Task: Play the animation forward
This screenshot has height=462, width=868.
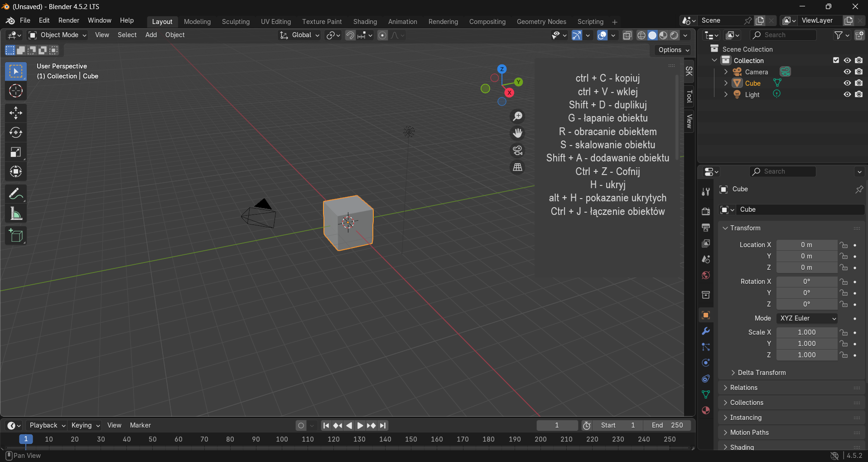Action: (x=360, y=426)
